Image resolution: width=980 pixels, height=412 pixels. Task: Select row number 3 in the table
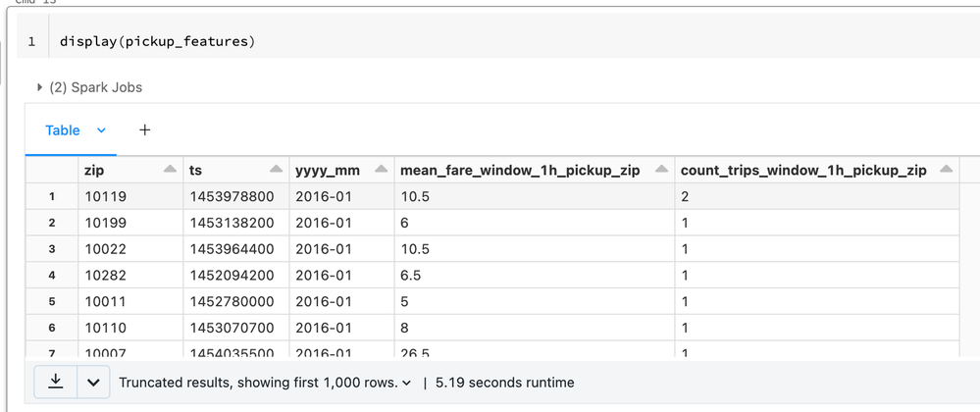coord(52,249)
